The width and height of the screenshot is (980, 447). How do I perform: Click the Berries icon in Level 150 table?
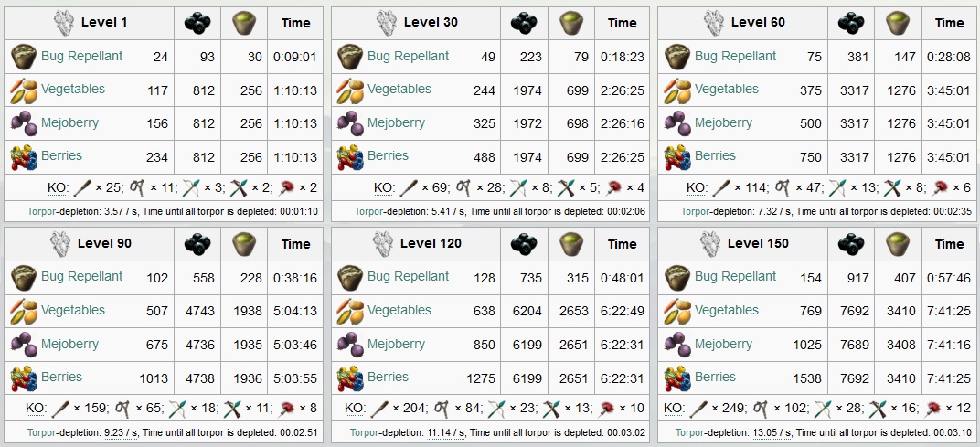(x=676, y=378)
